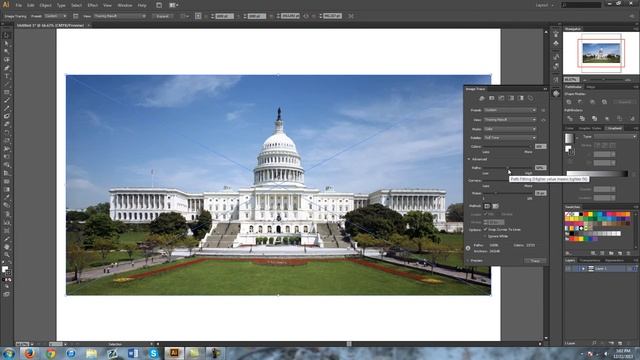Viewport: 640px width, 360px height.
Task: Select the Paintbrush tool
Action: [x=7, y=100]
